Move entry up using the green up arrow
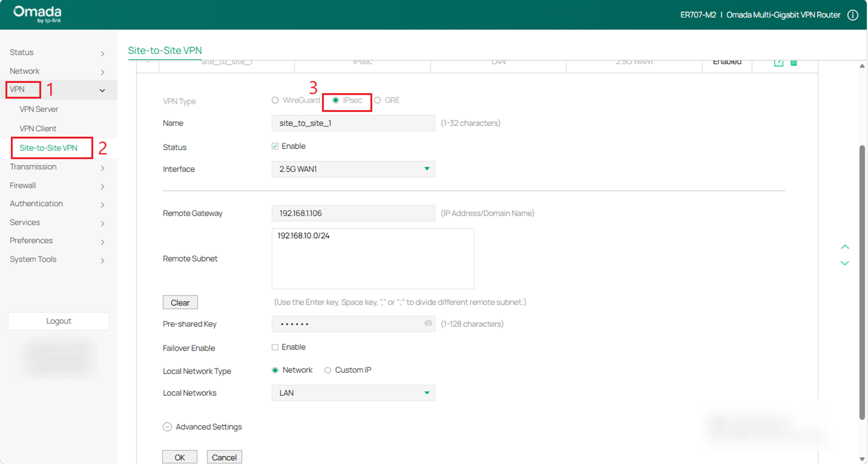 tap(845, 247)
